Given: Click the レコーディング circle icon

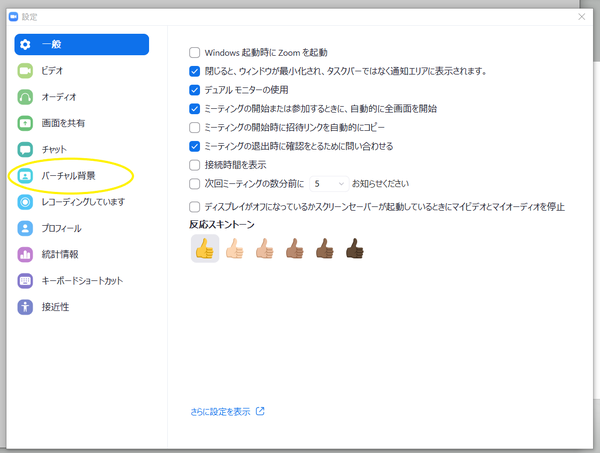Looking at the screenshot, I should pos(25,202).
